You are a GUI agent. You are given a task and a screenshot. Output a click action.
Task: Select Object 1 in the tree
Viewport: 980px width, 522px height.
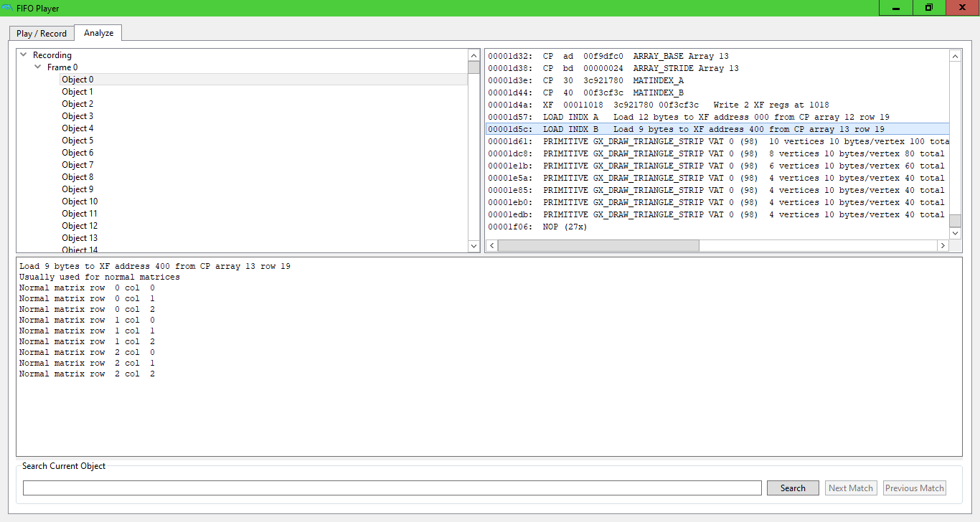[x=77, y=92]
